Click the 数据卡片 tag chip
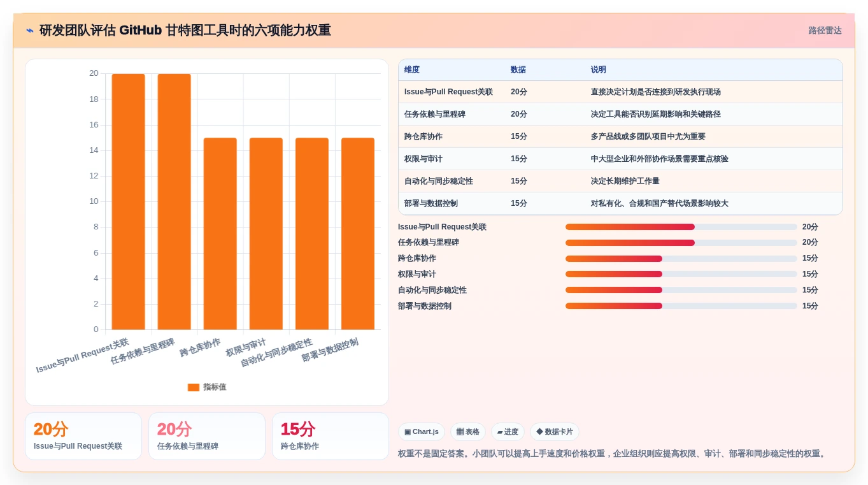The image size is (868, 485). [554, 432]
